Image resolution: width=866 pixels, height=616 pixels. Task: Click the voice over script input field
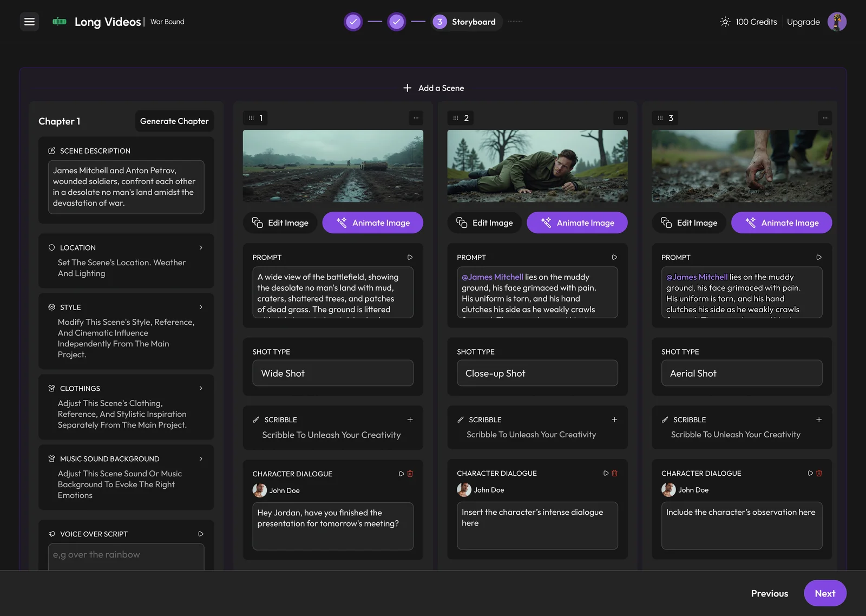click(x=126, y=556)
